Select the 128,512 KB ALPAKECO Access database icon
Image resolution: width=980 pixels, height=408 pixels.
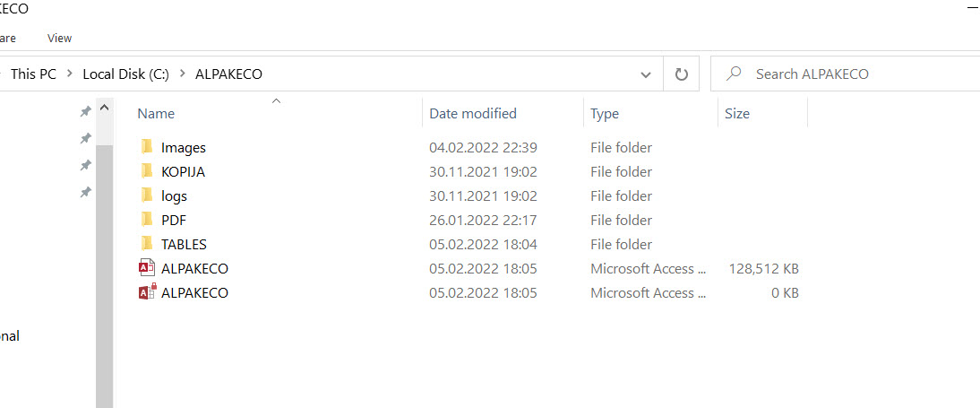pos(146,268)
